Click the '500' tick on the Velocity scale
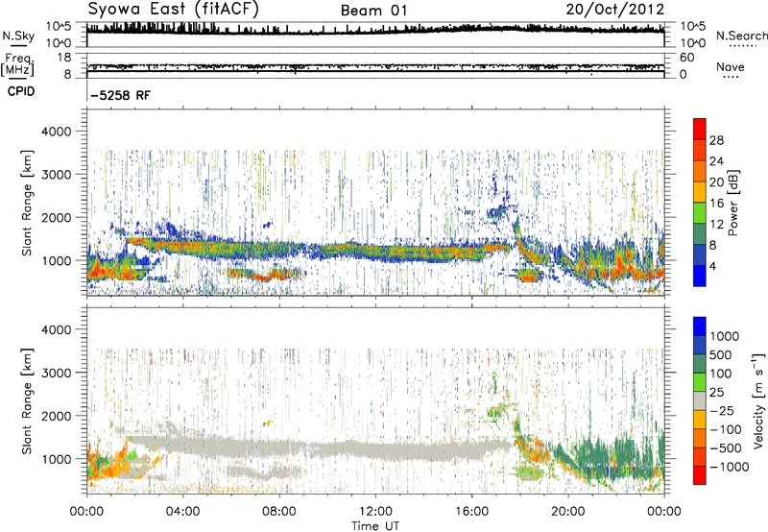Screen dimensions: 768x532 click(x=720, y=355)
